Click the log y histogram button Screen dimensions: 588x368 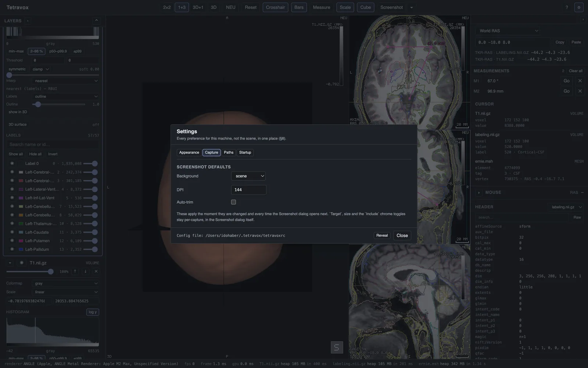pyautogui.click(x=93, y=312)
